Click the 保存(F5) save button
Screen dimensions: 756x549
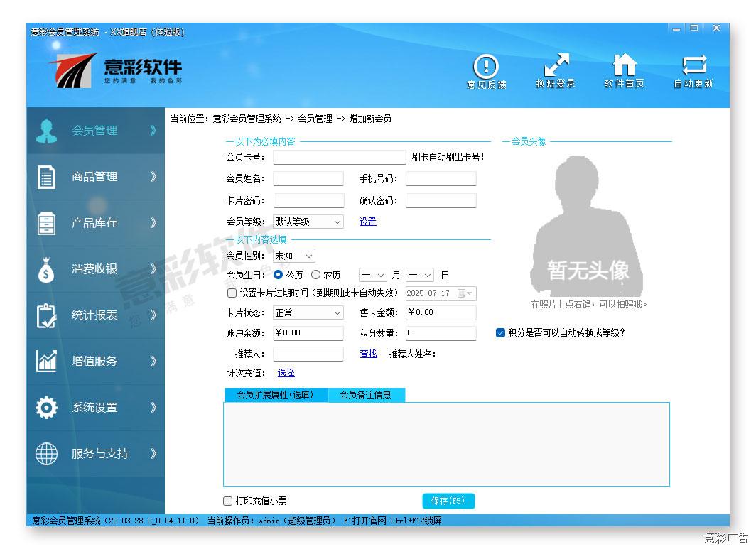point(448,501)
